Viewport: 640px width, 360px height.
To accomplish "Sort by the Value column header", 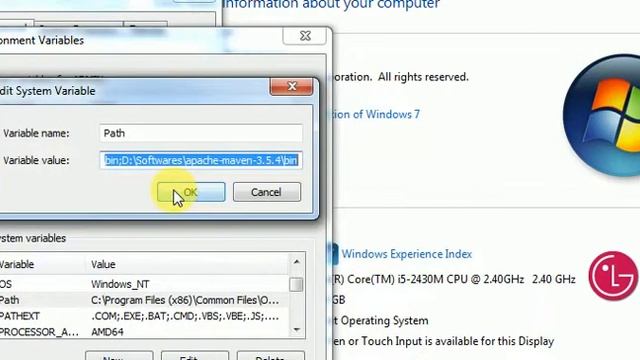I will coord(187,264).
